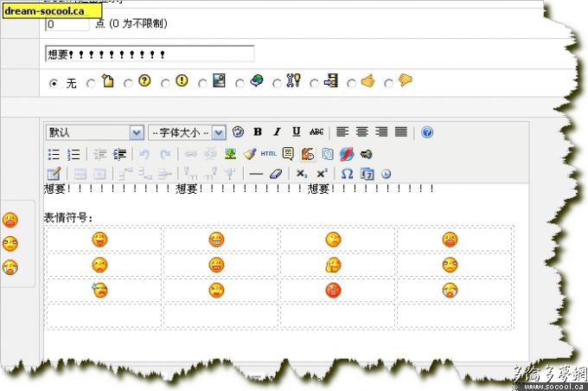This screenshot has height=391, width=588.
Task: Select the 无 (none) topic icon radio
Action: pyautogui.click(x=54, y=83)
